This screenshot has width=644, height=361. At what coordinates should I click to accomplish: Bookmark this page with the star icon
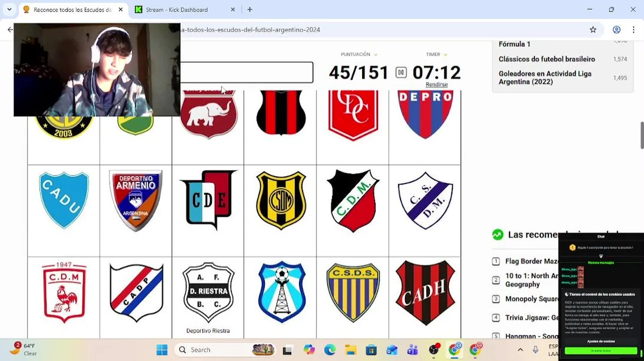point(593,30)
